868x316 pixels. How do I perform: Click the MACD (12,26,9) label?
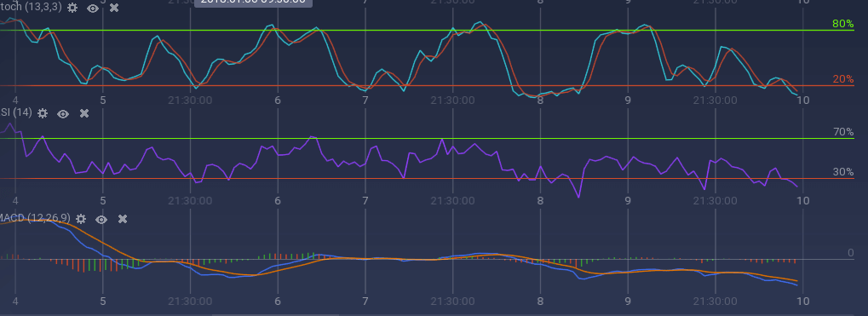(36, 219)
